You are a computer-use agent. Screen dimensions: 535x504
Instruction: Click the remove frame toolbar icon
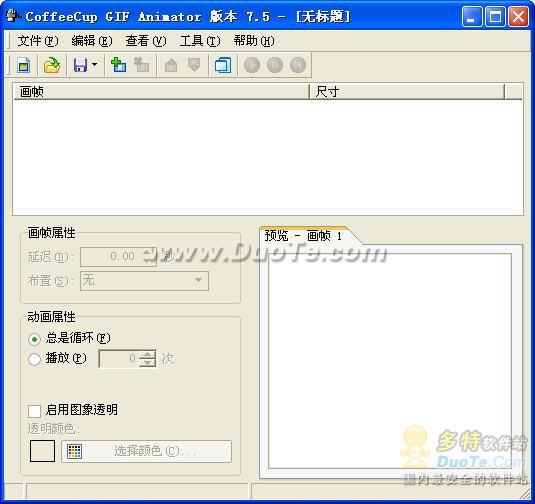pos(141,64)
